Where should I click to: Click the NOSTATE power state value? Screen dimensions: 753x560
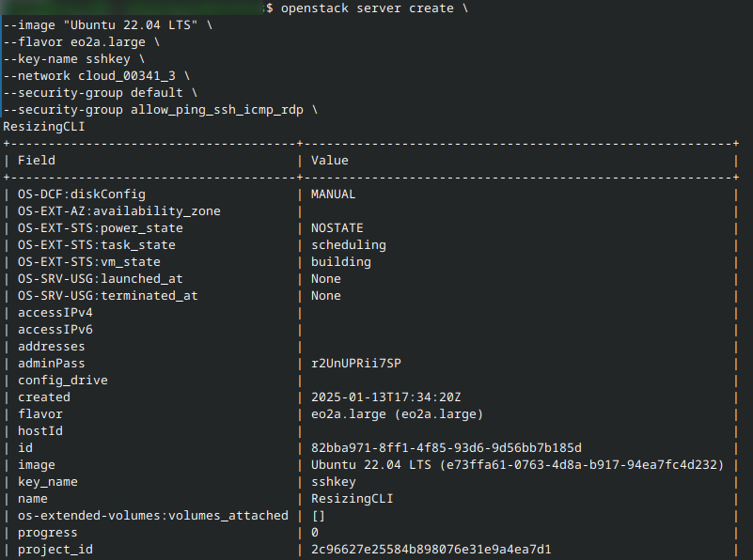(337, 227)
